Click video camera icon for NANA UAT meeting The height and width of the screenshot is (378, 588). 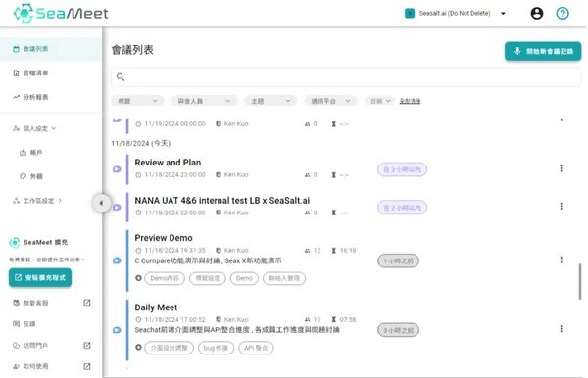coord(117,208)
